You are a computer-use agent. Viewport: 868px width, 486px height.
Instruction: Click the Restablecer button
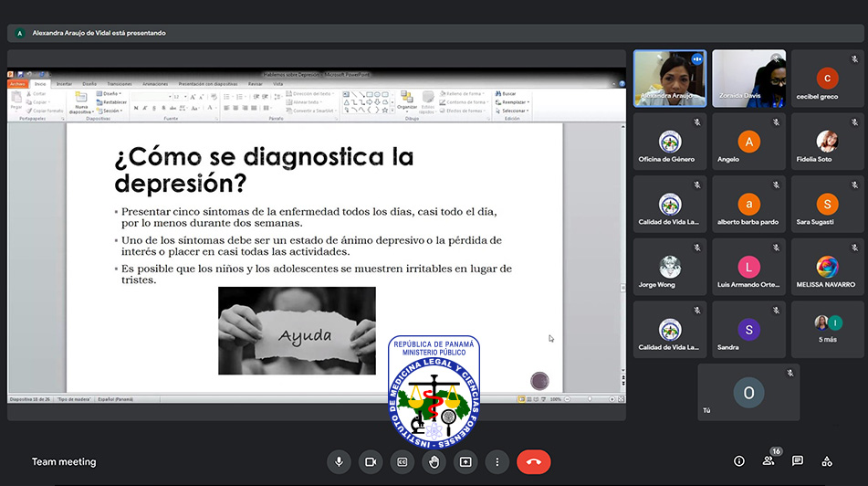111,102
